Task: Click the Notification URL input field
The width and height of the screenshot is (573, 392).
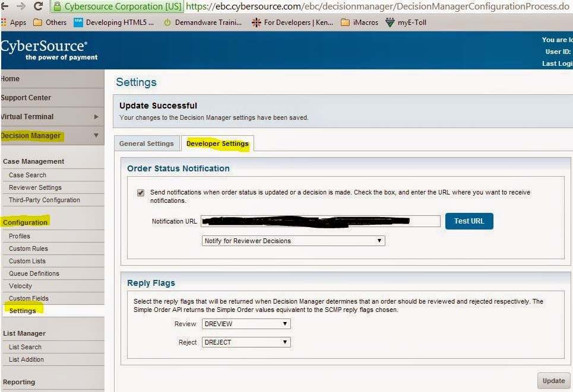Action: point(321,221)
